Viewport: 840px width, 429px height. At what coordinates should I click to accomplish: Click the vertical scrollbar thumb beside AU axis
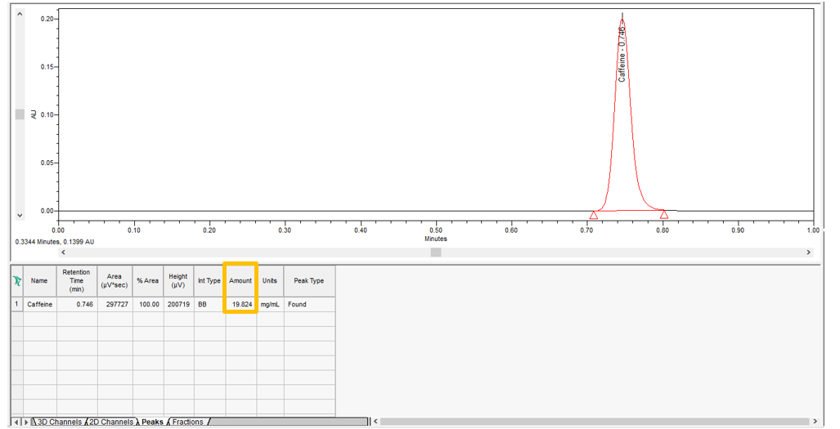[x=19, y=115]
